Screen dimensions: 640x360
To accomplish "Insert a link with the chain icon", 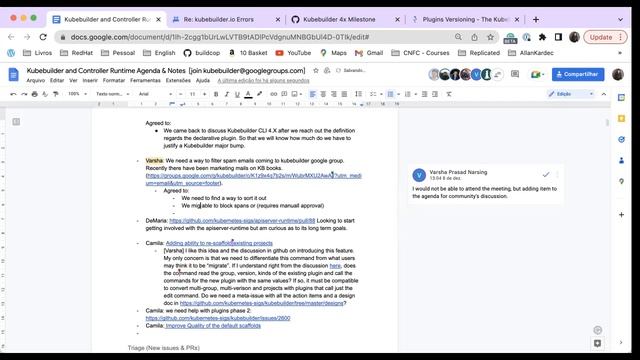I will click(x=273, y=94).
